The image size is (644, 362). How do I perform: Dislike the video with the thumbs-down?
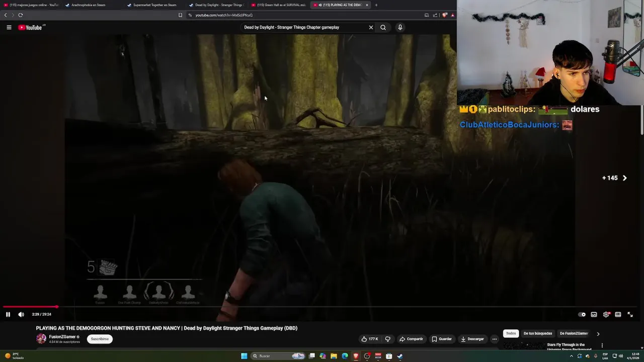[387, 339]
